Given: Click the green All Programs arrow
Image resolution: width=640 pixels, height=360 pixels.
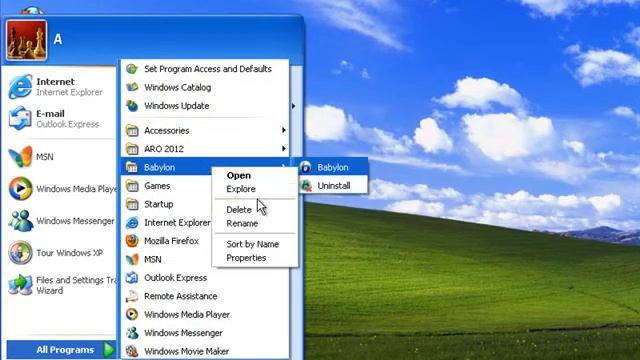Looking at the screenshot, I should pyautogui.click(x=109, y=350).
